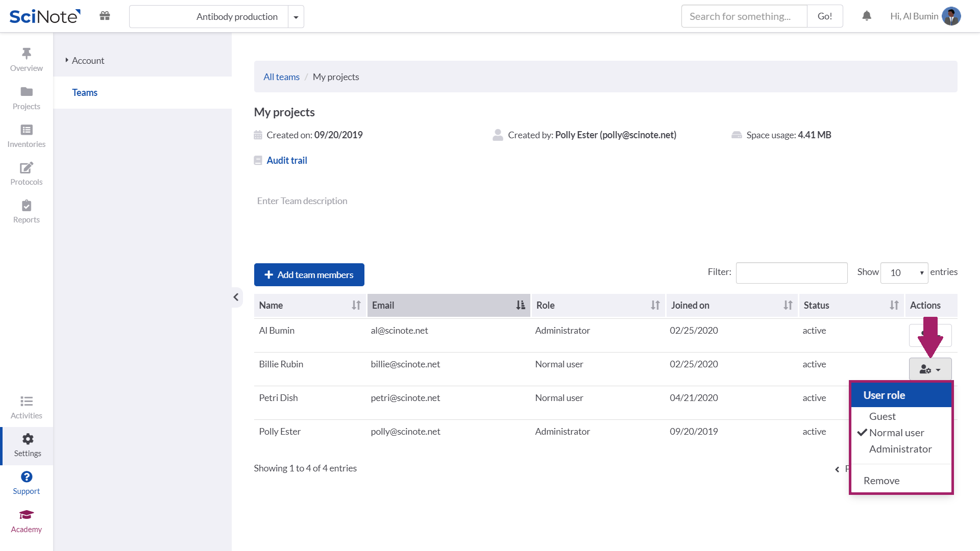Click the Settings gear icon
The height and width of the screenshot is (551, 980).
click(26, 439)
